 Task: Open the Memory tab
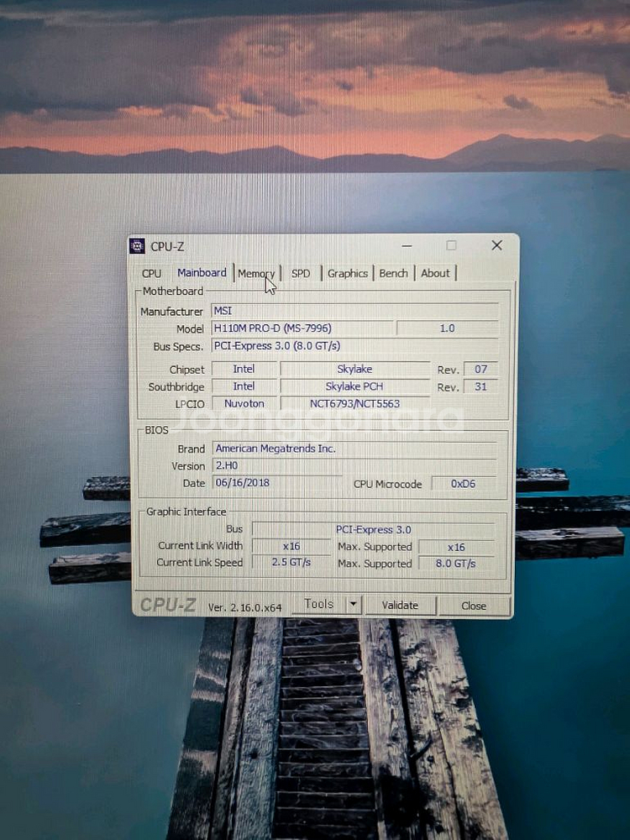256,273
